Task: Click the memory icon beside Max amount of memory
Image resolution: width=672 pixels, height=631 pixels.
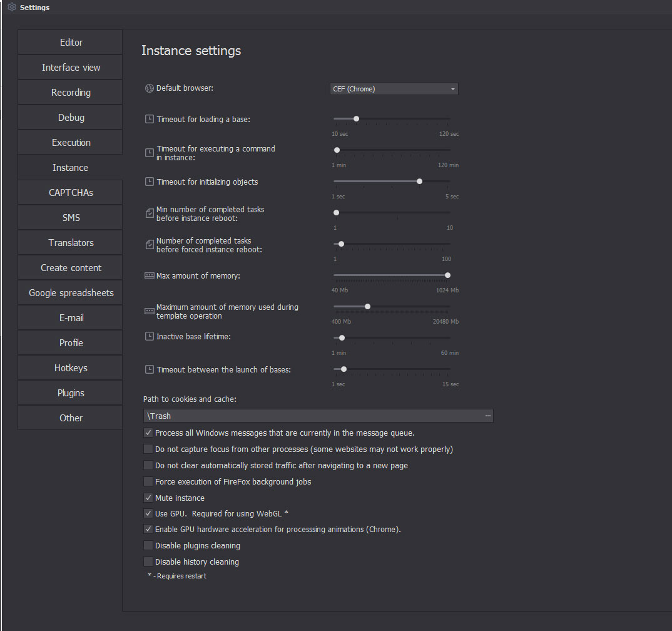Action: pyautogui.click(x=149, y=275)
